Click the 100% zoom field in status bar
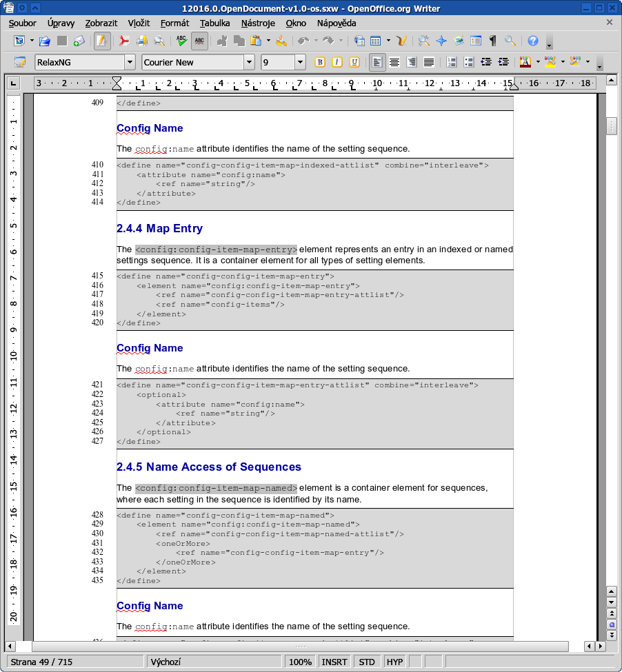622x672 pixels. pos(300,662)
